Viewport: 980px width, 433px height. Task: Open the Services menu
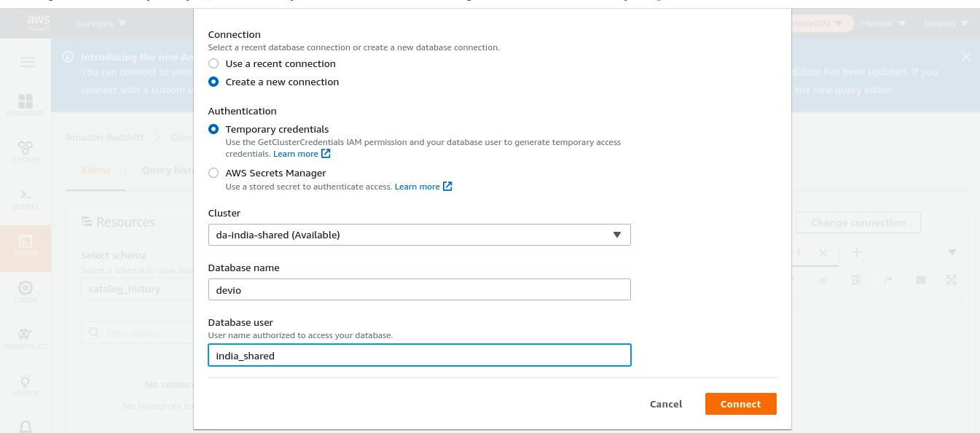[x=101, y=23]
